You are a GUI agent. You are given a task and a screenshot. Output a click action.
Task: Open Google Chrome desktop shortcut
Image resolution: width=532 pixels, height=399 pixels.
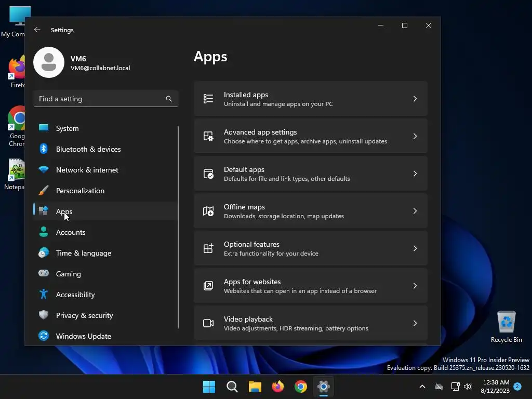[x=15, y=126]
